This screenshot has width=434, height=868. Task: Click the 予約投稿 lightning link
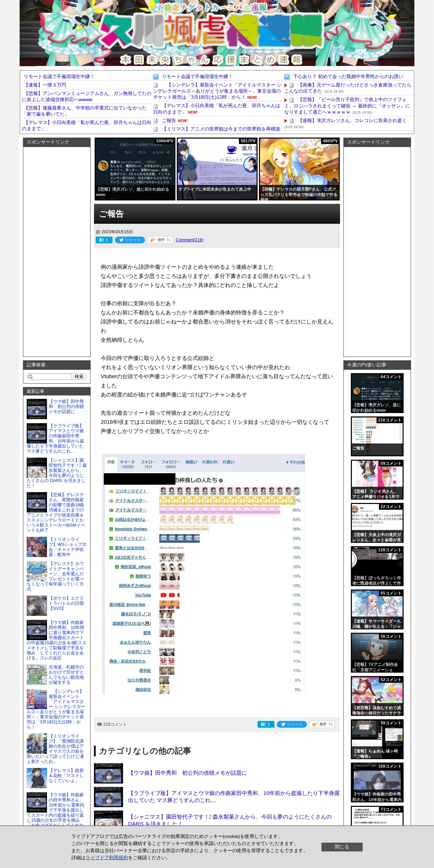(x=295, y=462)
